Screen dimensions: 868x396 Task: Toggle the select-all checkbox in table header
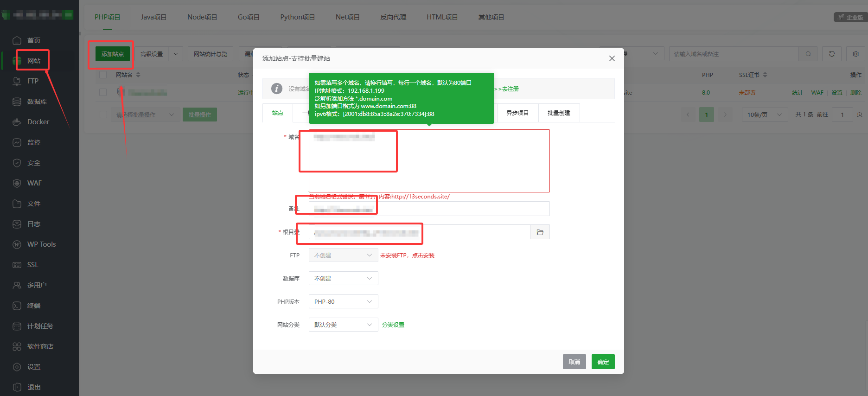[103, 75]
